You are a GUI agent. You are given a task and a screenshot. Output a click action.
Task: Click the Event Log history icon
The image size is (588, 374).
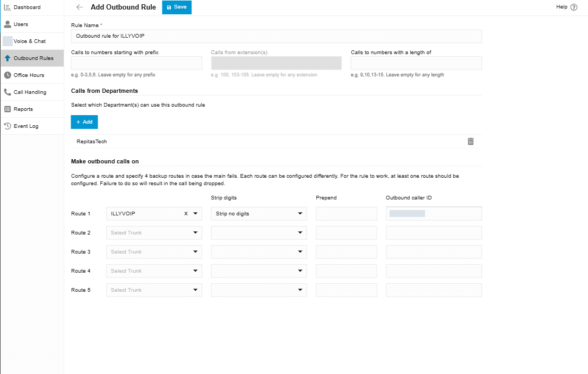(7, 126)
